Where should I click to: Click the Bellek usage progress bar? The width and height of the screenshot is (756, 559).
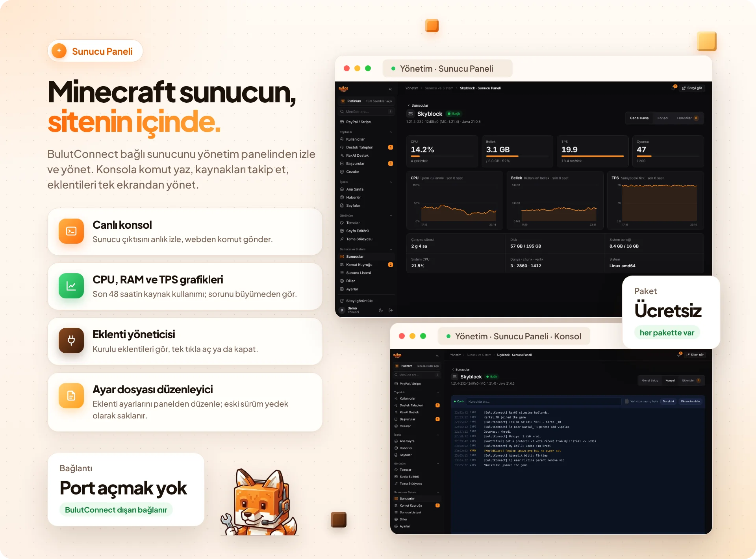pos(517,156)
